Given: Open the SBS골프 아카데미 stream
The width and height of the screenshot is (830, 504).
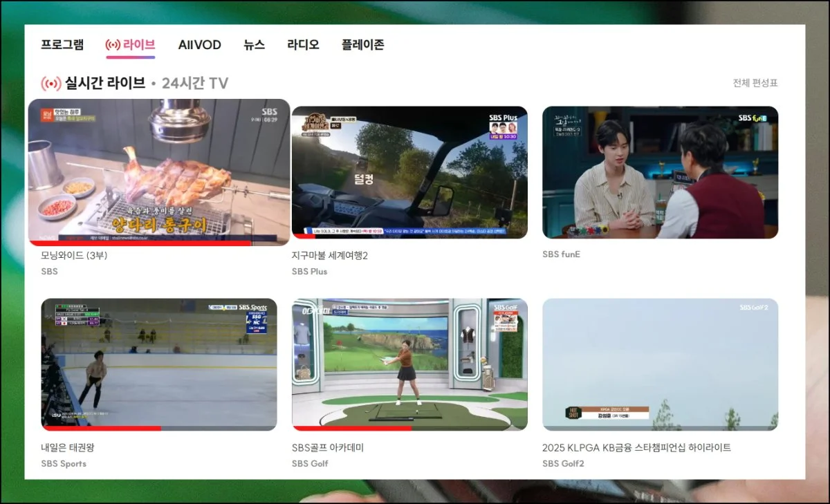Looking at the screenshot, I should (x=410, y=365).
